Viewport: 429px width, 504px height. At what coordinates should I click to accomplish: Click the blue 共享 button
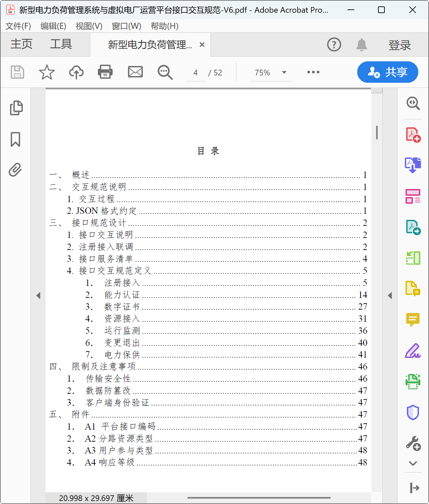tap(387, 72)
